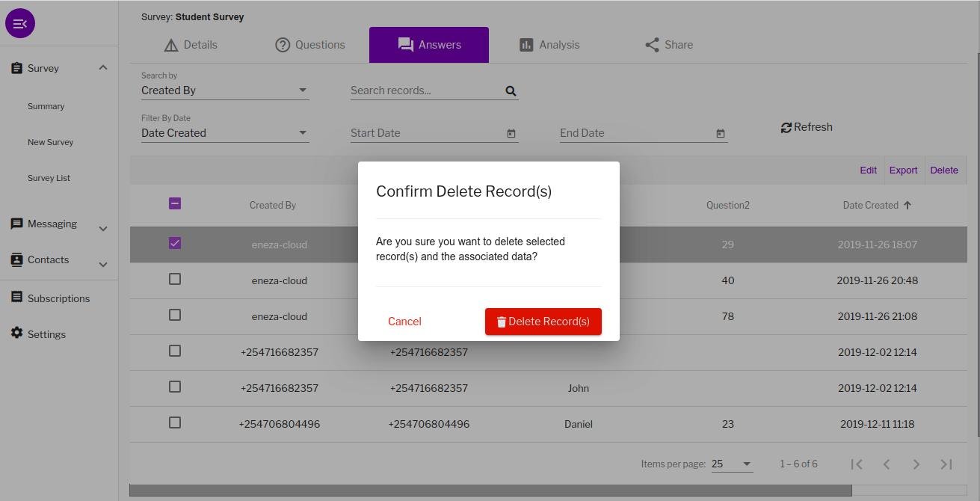980x501 pixels.
Task: Sort by the Created By column header
Action: [273, 205]
